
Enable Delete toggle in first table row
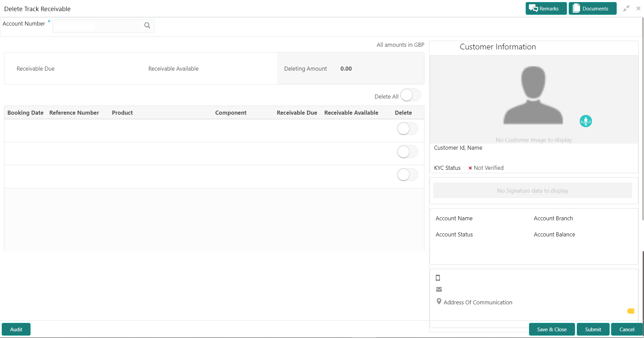click(407, 128)
